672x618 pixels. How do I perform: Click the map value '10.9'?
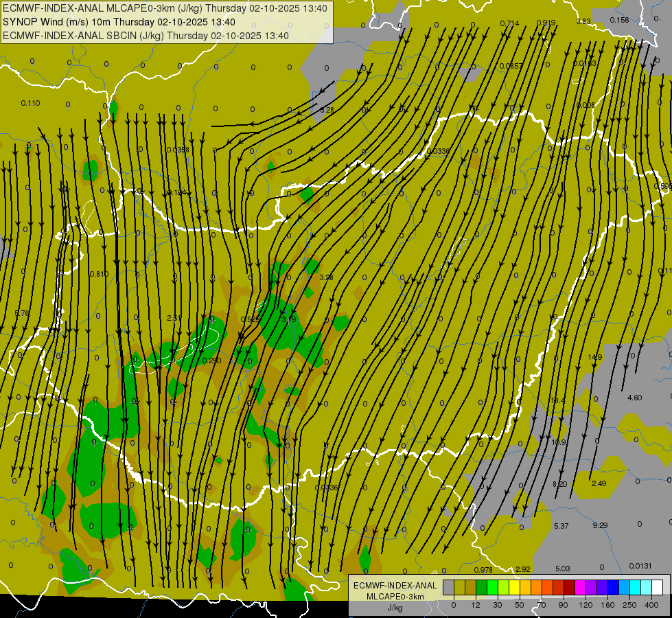[559, 442]
